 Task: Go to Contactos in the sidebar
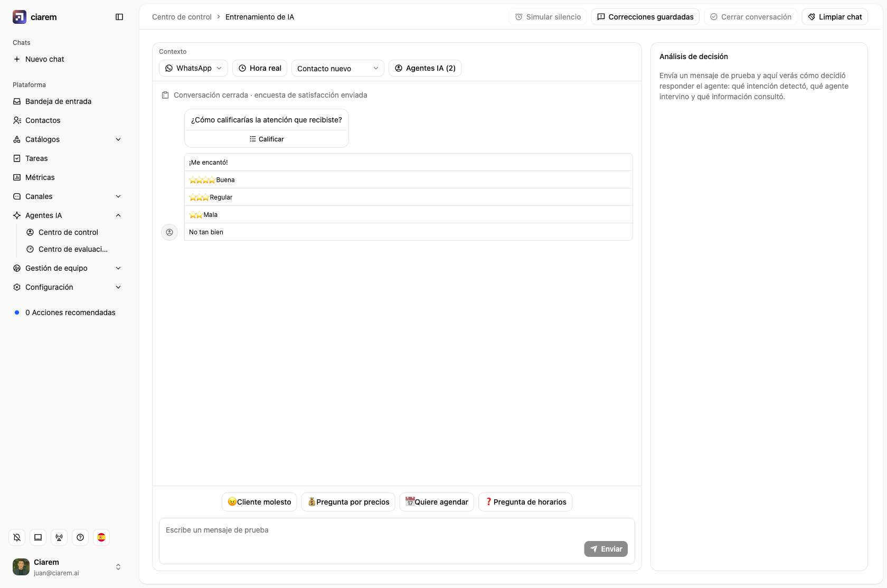coord(68,120)
